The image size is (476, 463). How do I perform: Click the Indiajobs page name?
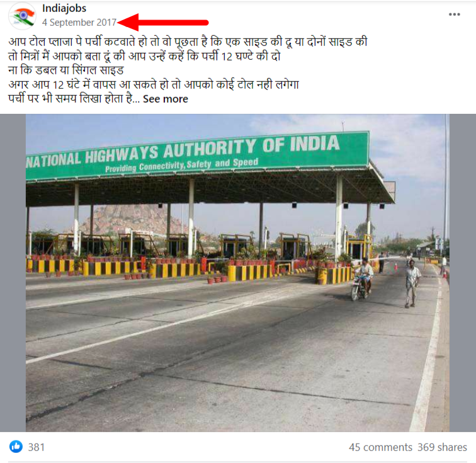64,8
